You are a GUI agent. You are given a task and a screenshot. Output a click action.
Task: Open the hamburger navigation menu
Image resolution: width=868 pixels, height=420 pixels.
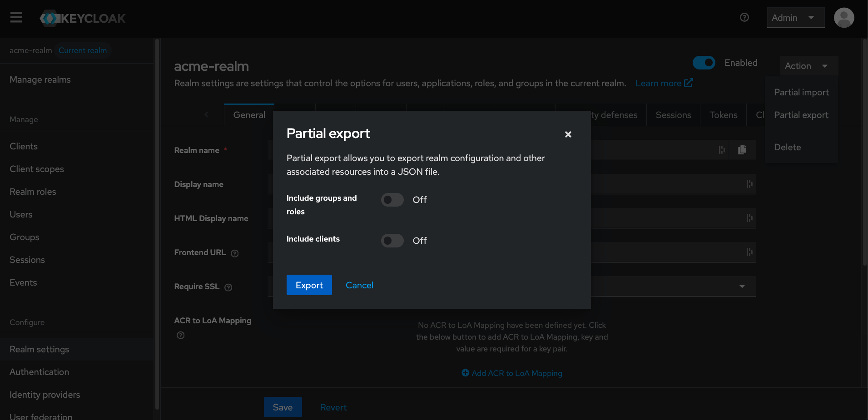16,18
